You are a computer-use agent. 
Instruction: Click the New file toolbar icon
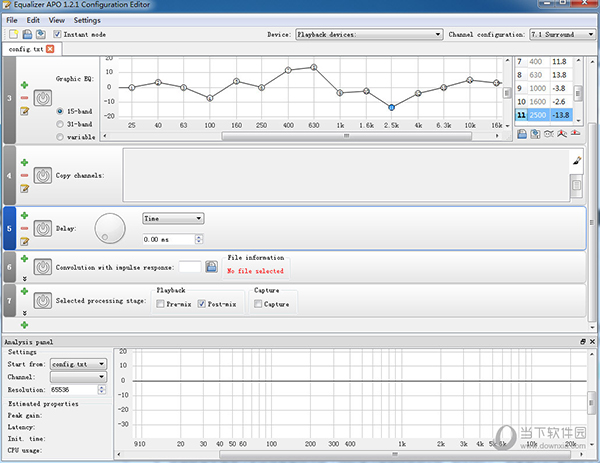click(x=13, y=34)
